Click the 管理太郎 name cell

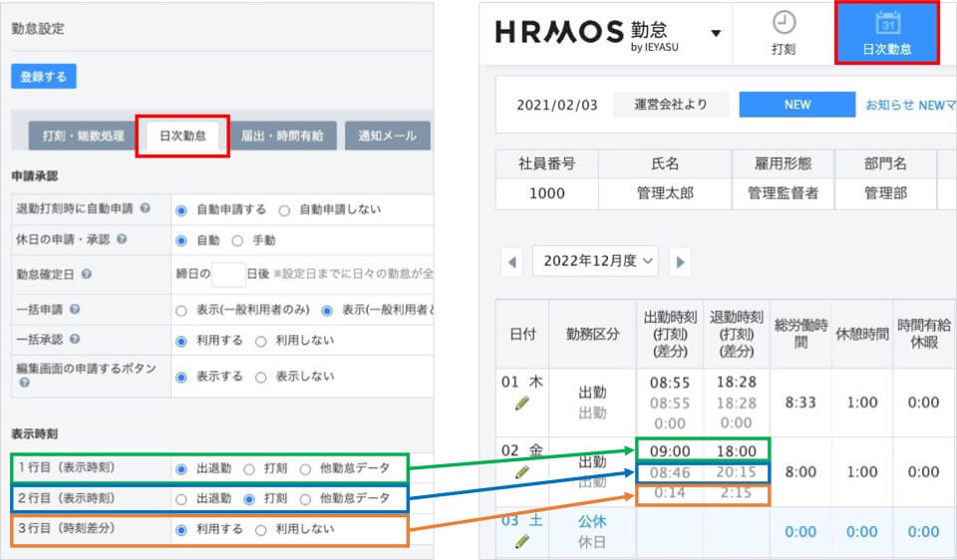[665, 193]
